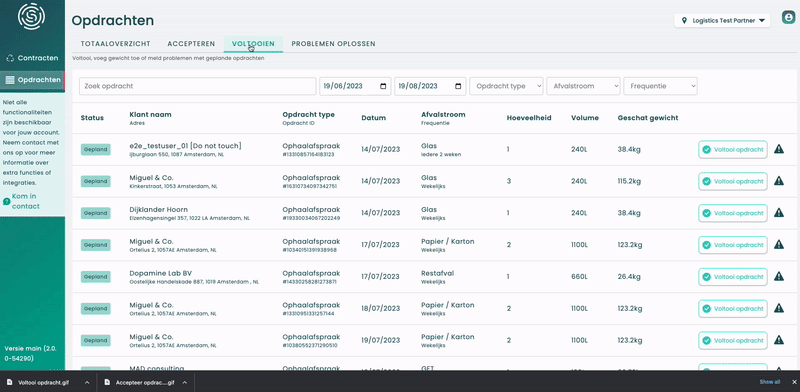Screen dimensions: 800x392
Task: Click the end date field 19/08/2023
Action: [430, 86]
